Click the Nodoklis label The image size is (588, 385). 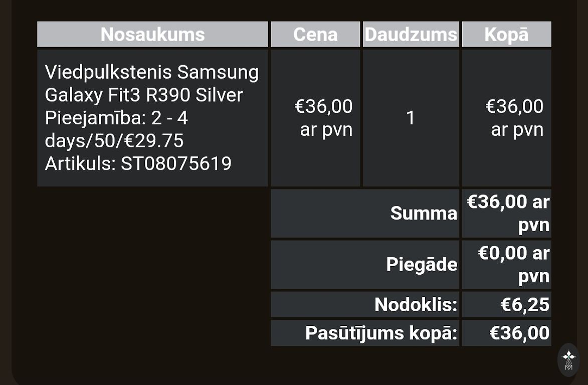416,305
